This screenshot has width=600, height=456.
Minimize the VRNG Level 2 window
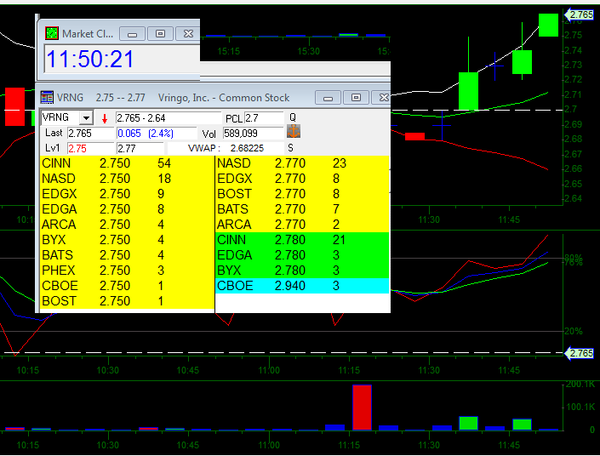click(331, 98)
